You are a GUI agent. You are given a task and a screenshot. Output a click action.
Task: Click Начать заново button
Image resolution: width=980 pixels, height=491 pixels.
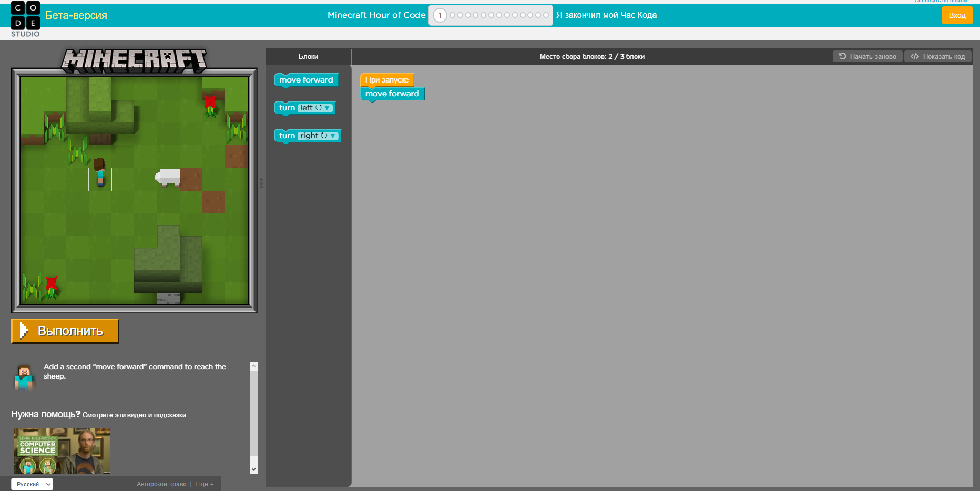click(867, 56)
